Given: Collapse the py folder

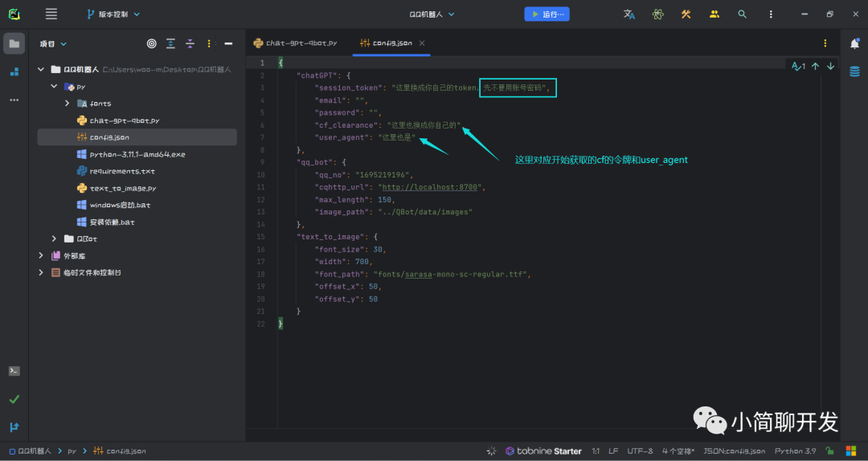Looking at the screenshot, I should (54, 86).
